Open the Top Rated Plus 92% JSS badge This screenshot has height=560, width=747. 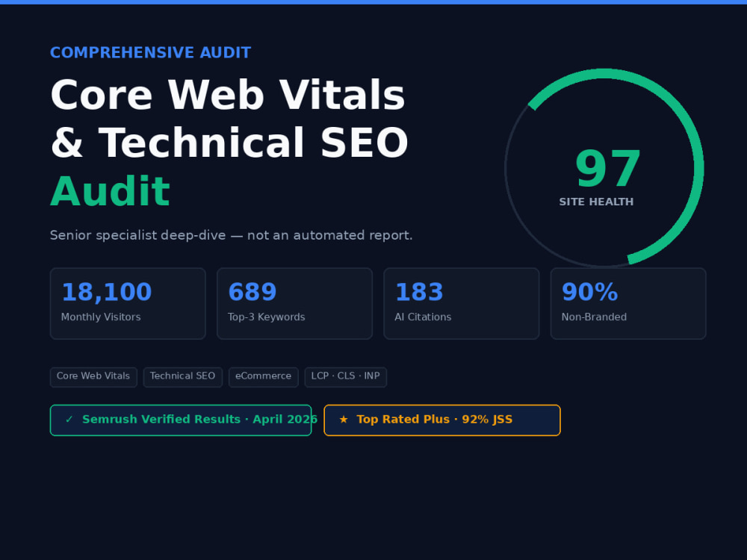442,420
